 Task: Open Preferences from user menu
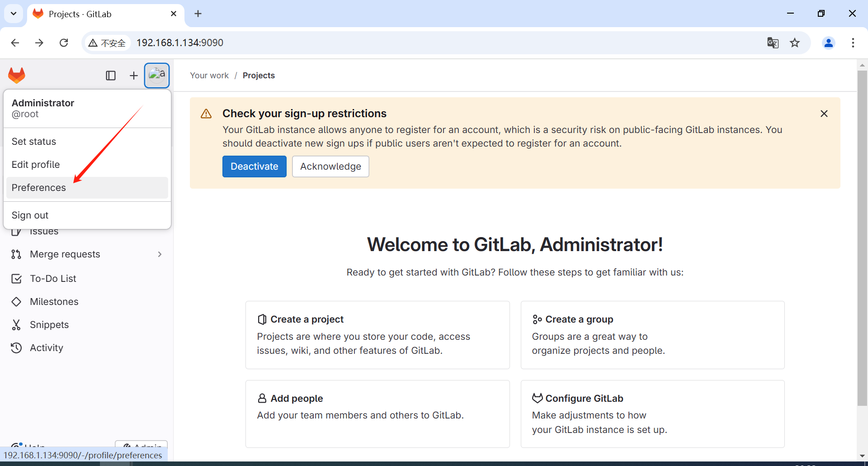87,188
